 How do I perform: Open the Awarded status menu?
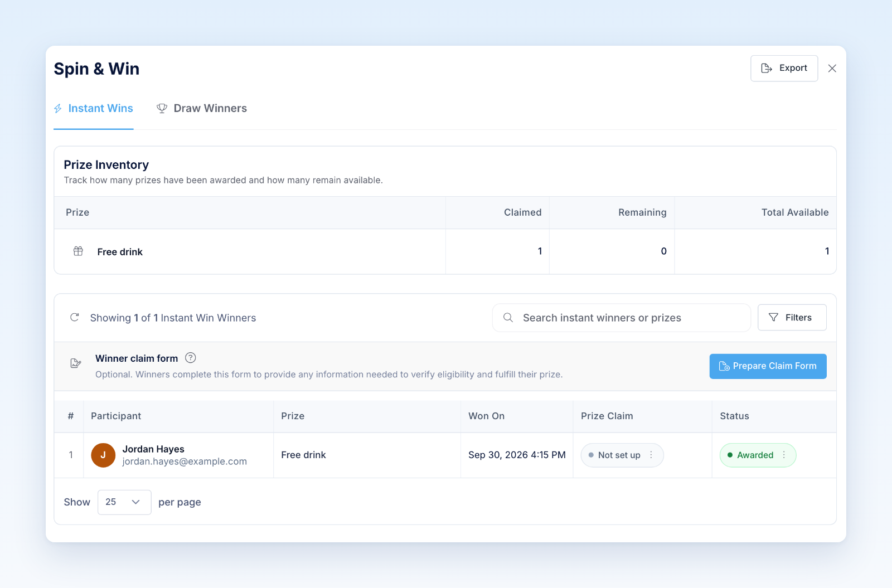pyautogui.click(x=784, y=455)
